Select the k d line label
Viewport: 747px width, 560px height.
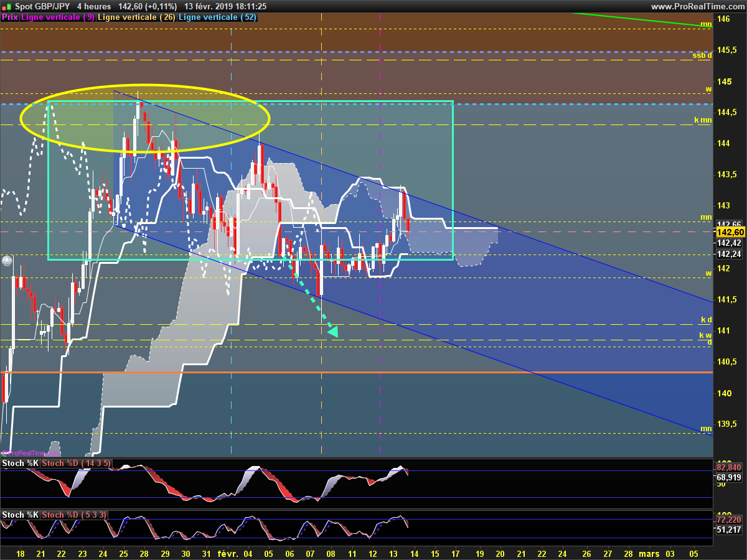(706, 320)
